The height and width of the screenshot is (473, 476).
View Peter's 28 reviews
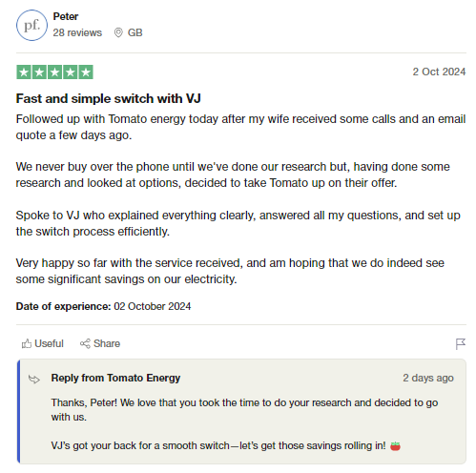[77, 32]
